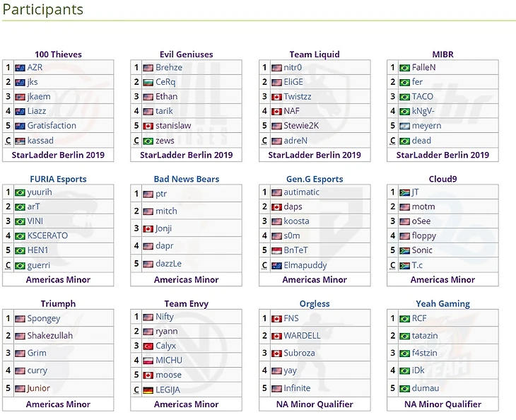Open coach Elmapuddy's profile link
Screen dimensions: 516x420
click(x=305, y=265)
